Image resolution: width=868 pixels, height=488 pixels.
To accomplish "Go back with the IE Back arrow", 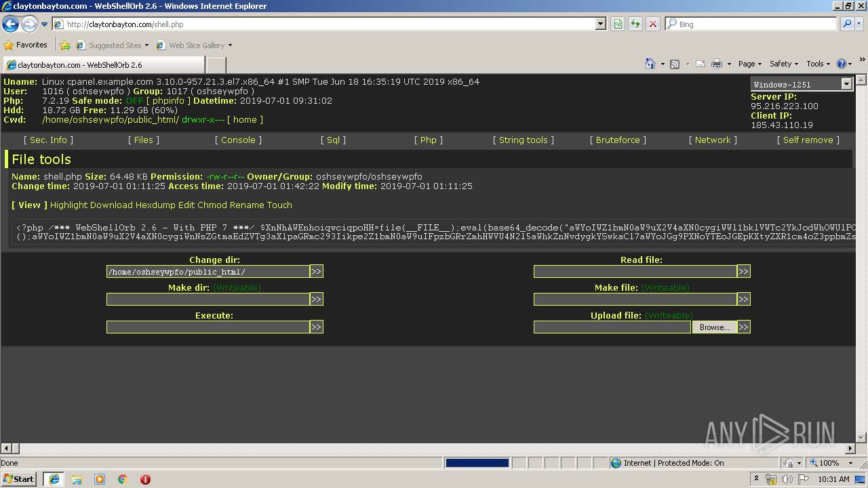I will 10,24.
